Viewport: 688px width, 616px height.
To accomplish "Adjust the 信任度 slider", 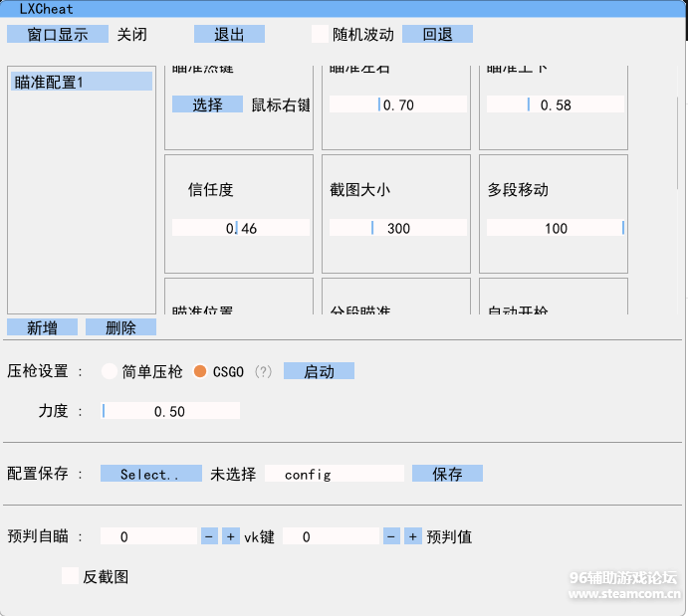I will (x=241, y=228).
